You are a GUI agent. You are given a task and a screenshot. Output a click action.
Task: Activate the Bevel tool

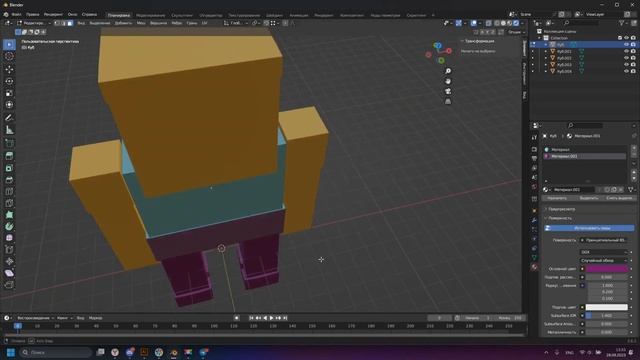coord(9,180)
